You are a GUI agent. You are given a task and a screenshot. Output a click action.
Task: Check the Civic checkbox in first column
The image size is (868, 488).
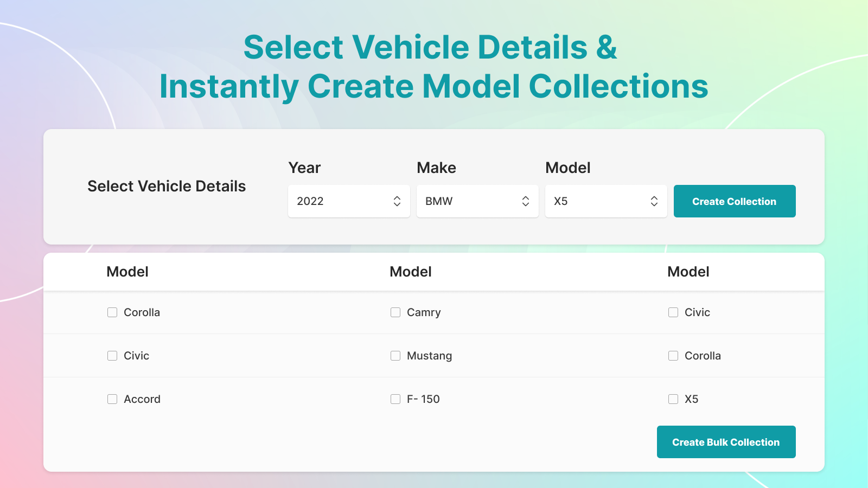tap(112, 356)
